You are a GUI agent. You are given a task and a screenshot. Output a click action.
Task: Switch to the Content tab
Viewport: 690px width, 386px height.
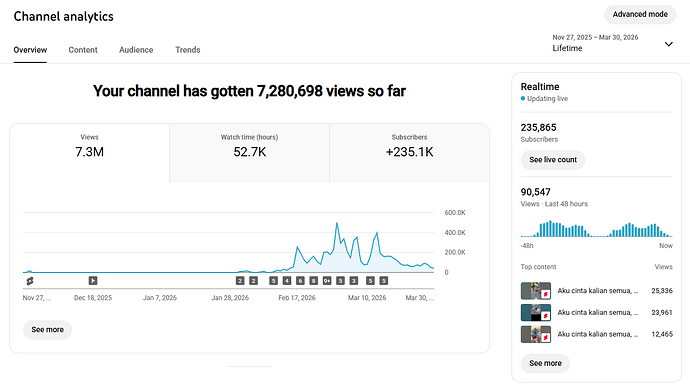point(83,50)
